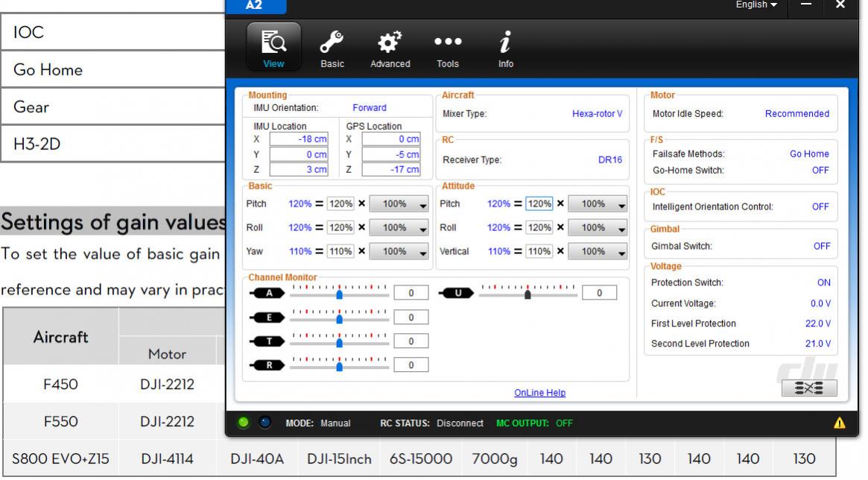This screenshot has height=480, width=868.
Task: Toggle the Gimbal Switch OFF value
Action: tap(820, 246)
